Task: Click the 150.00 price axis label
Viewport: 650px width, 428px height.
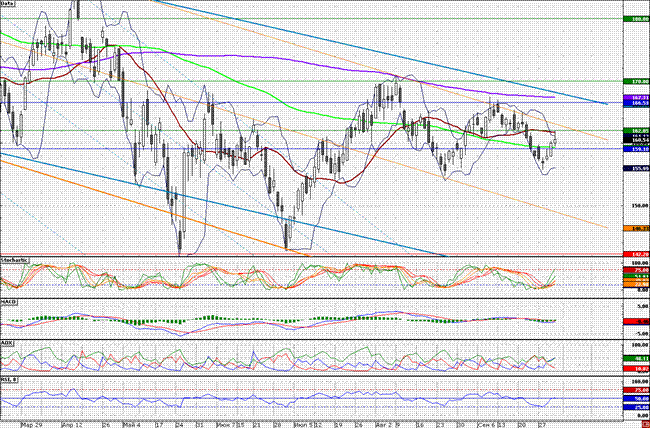Action: (640, 206)
